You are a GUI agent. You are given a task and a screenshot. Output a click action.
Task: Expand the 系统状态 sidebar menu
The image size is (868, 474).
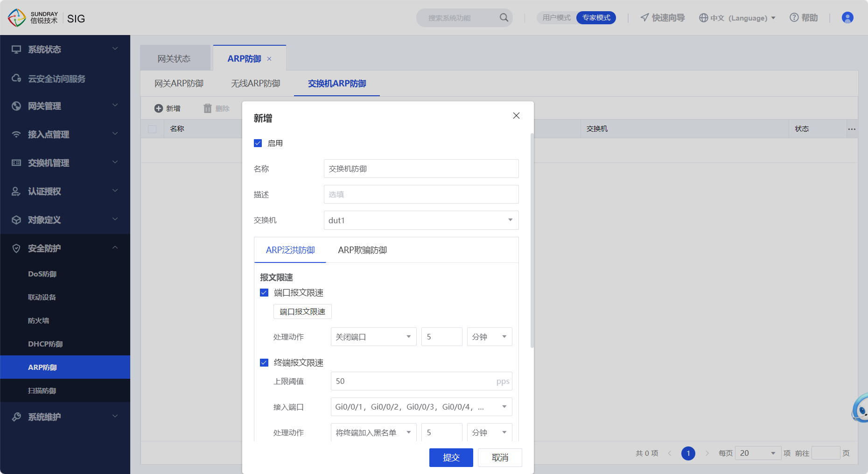pos(65,50)
